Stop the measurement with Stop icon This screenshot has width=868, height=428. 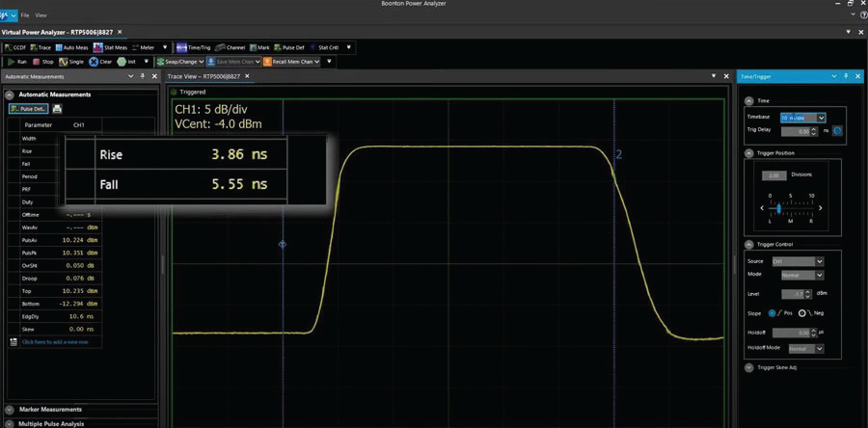click(42, 61)
